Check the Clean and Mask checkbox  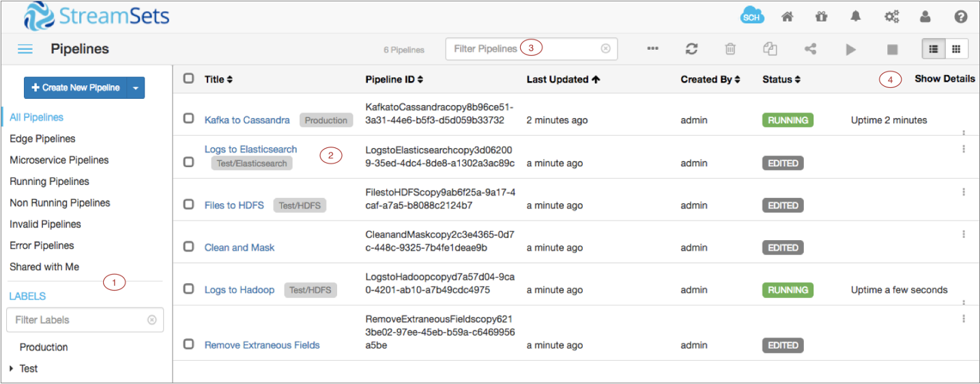point(188,246)
